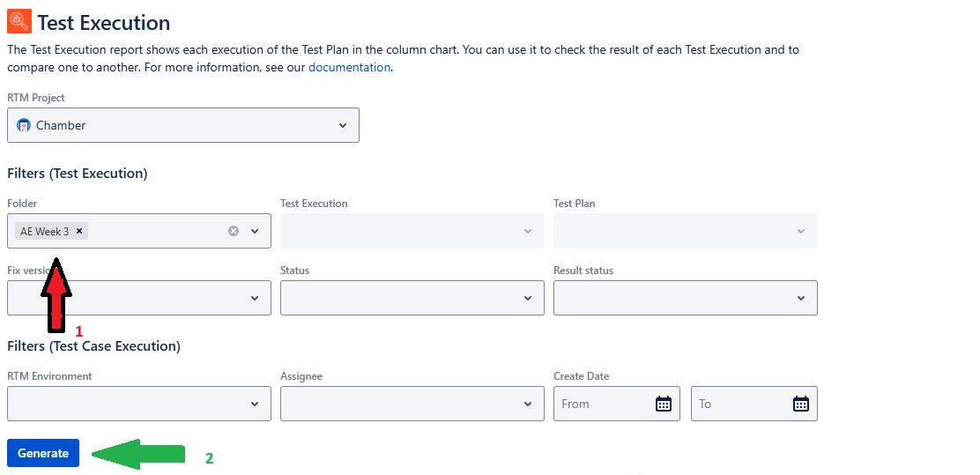Expand the RTM Project Chamber dropdown
Image resolution: width=980 pixels, height=475 pixels.
343,125
